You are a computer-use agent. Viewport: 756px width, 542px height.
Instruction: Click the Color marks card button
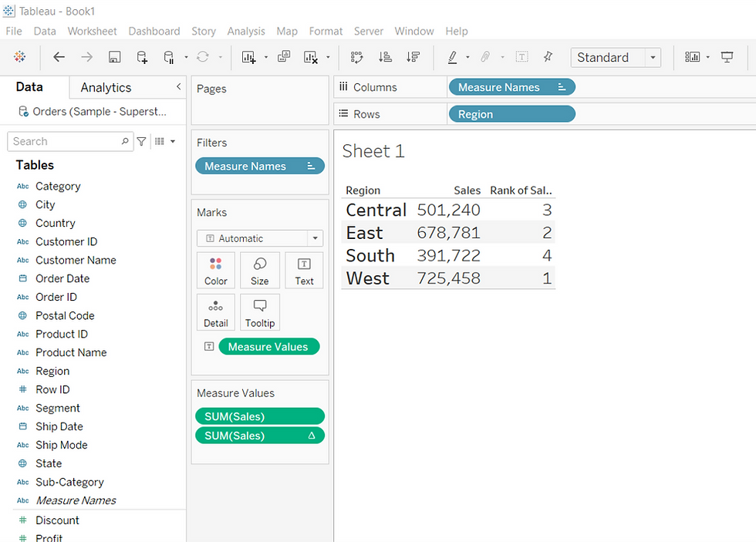[x=215, y=271]
